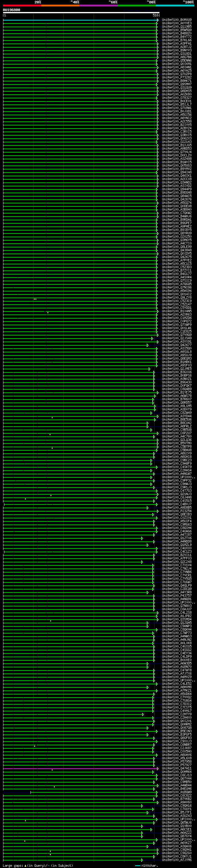
Task: Click the purple ~60% identity legend segment
Action: (99, 6)
